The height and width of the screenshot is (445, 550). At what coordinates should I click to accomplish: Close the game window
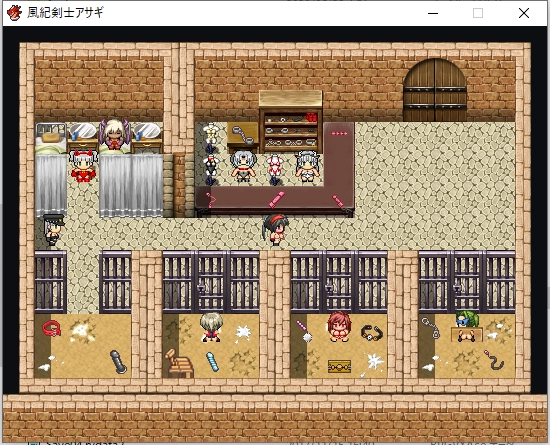(x=524, y=13)
